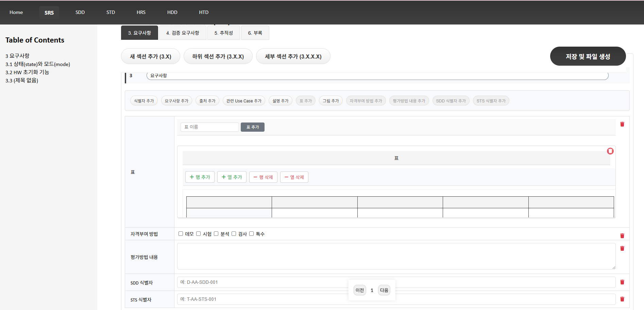
Task: Delete 평가방법 내용 field using trash icon
Action: (622, 248)
